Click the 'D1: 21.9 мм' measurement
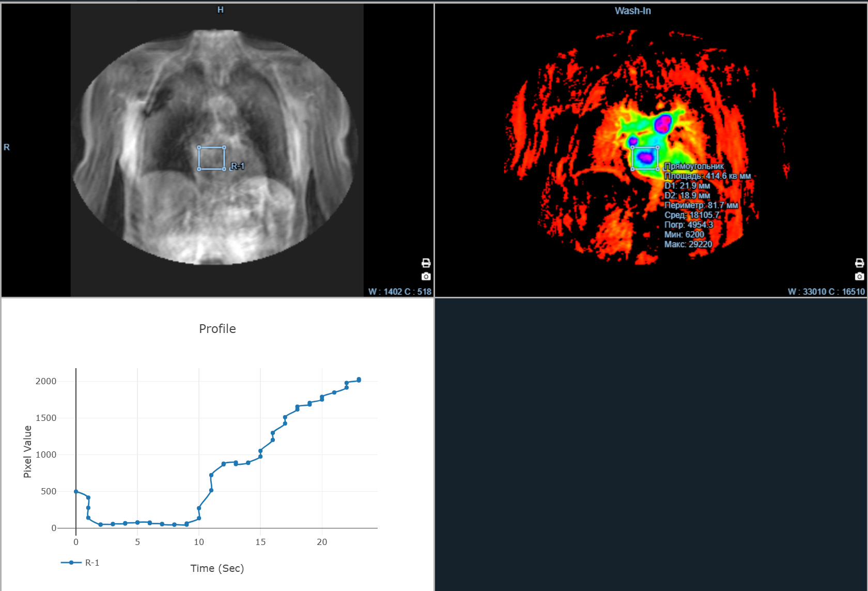The width and height of the screenshot is (868, 591). pos(687,186)
